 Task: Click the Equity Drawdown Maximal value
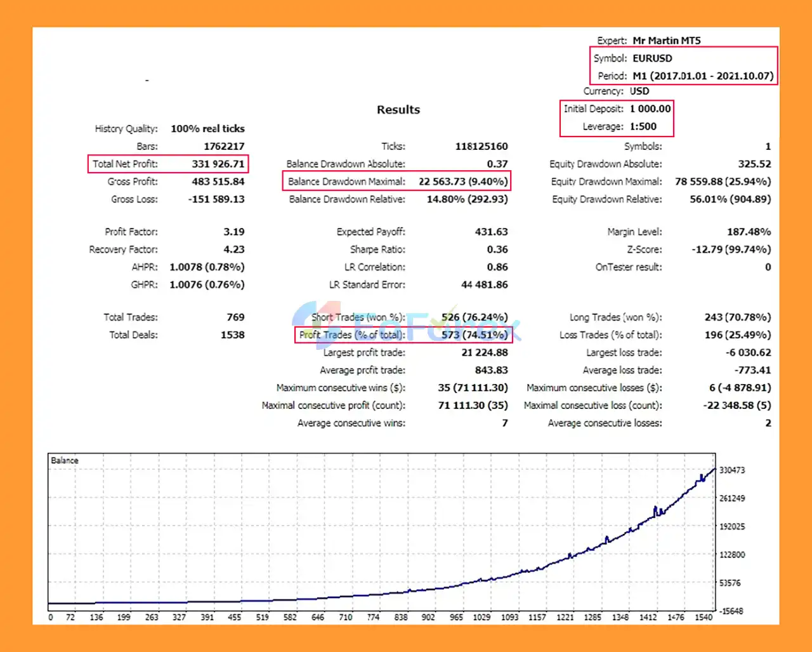tap(723, 182)
